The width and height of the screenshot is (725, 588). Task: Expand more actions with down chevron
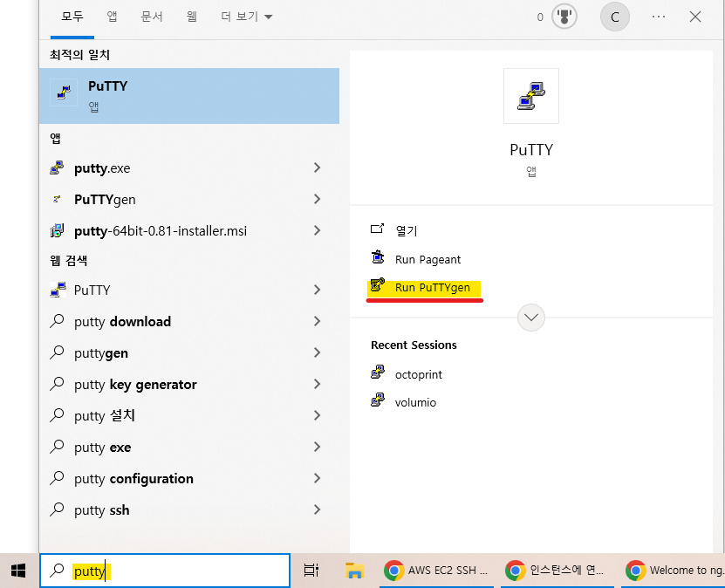pyautogui.click(x=531, y=318)
